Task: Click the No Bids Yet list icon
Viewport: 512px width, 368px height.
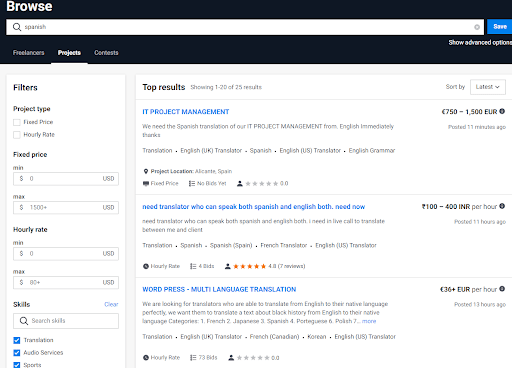Action: (192, 184)
